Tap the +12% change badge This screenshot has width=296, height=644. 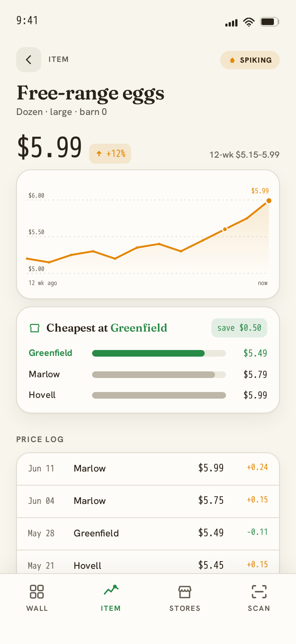(110, 154)
